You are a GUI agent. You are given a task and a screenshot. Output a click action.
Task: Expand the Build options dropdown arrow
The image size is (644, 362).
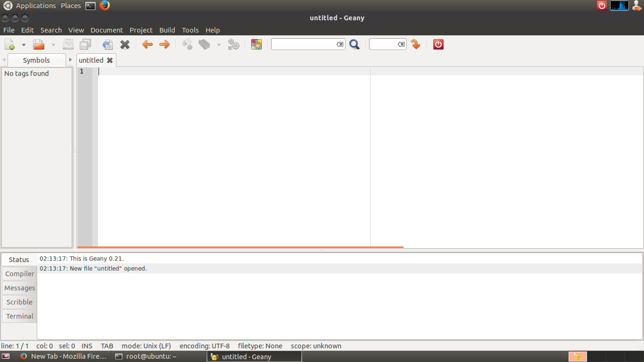pyautogui.click(x=218, y=44)
